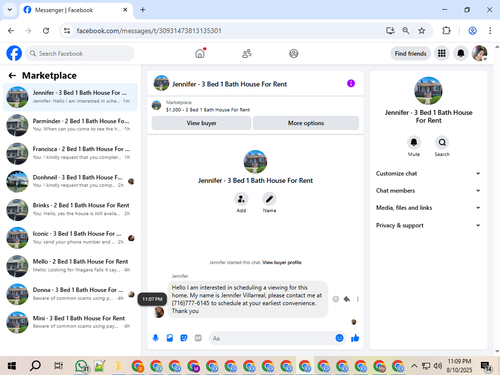Open Donna 3 Bed conversation

(70, 294)
